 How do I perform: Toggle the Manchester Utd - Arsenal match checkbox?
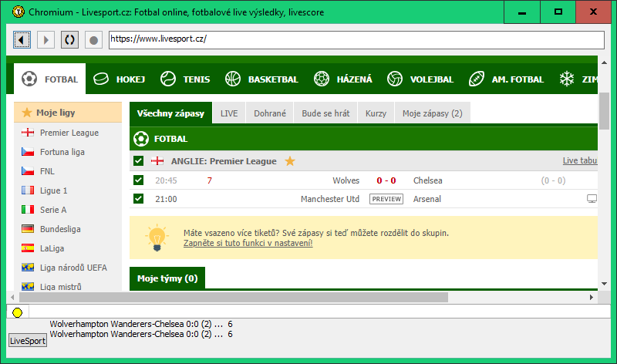(138, 198)
